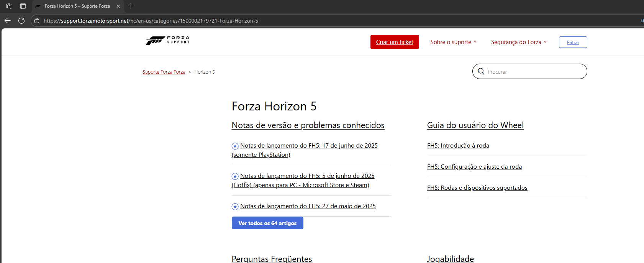Reload the page with the refresh icon
Screen dimensions: 644x263
[21, 21]
